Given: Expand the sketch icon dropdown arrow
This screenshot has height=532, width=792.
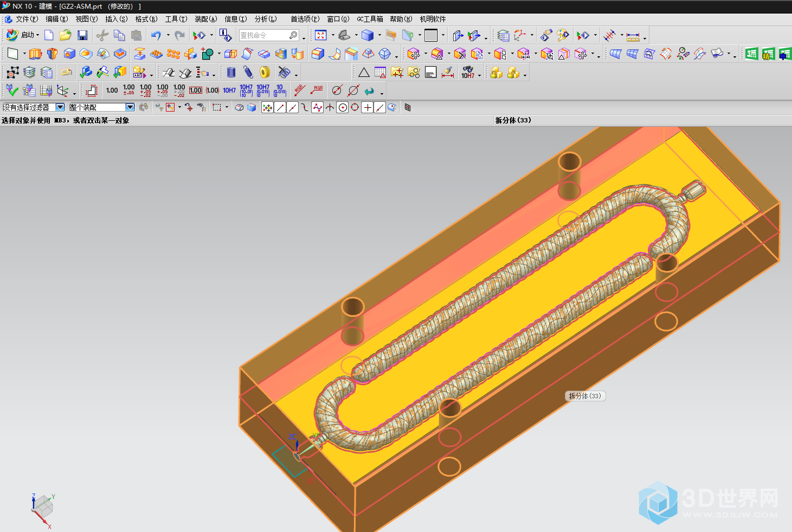Looking at the screenshot, I should (24, 54).
